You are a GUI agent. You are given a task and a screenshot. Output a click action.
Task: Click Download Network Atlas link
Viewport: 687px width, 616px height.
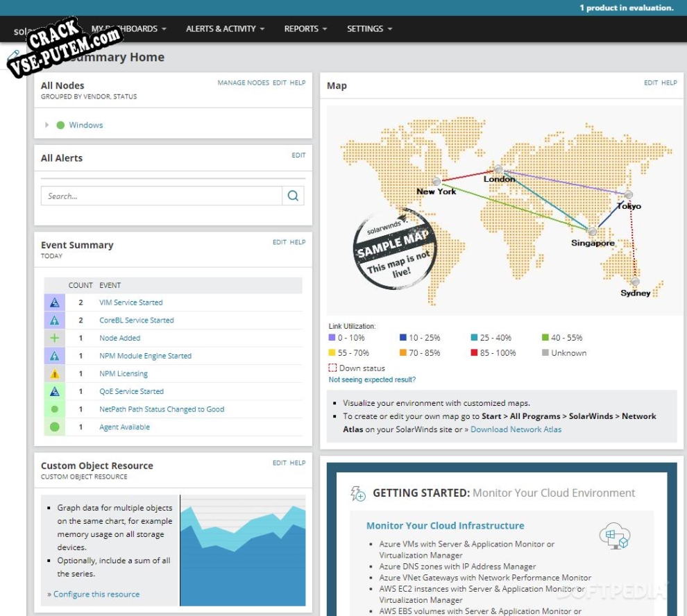click(x=516, y=429)
